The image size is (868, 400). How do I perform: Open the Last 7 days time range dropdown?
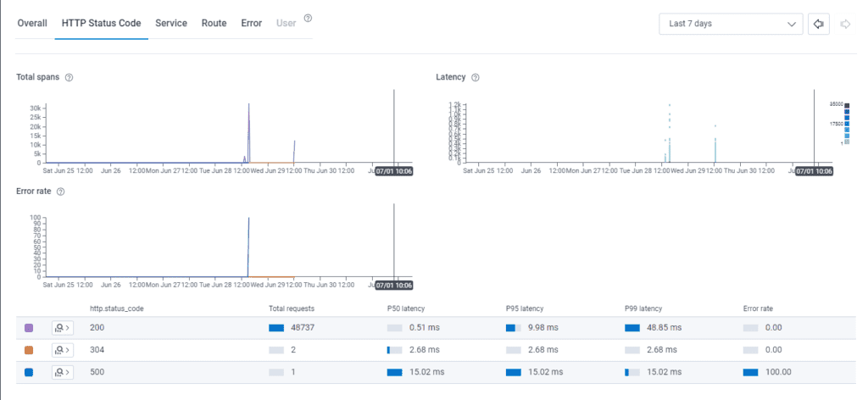coord(731,24)
